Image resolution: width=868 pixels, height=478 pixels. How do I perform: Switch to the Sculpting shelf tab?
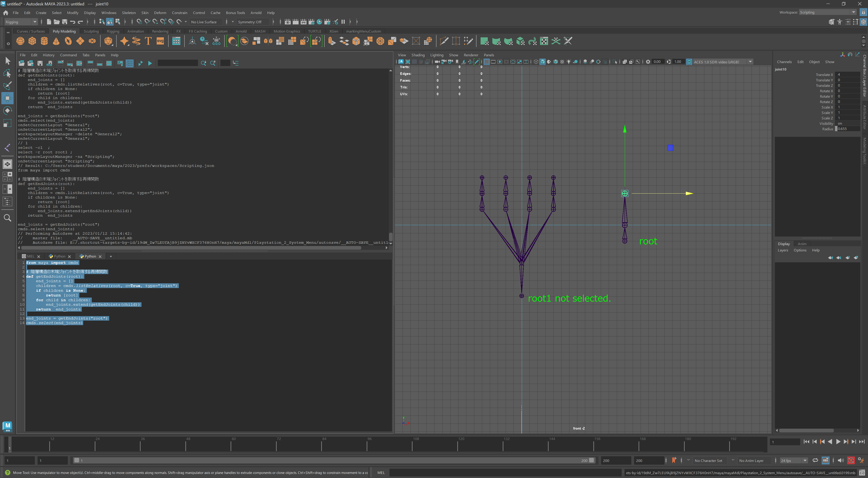91,31
